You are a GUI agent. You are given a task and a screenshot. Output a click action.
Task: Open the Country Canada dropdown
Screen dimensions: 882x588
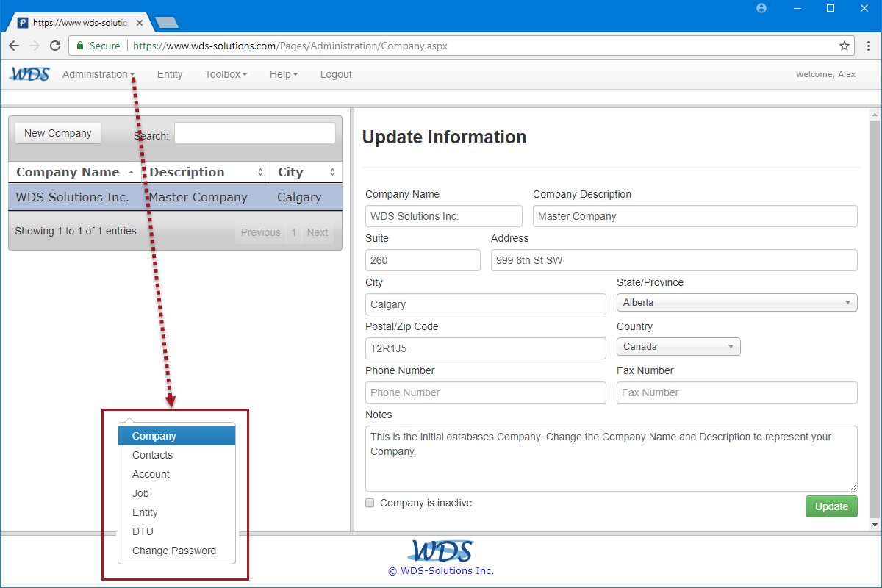tap(678, 346)
